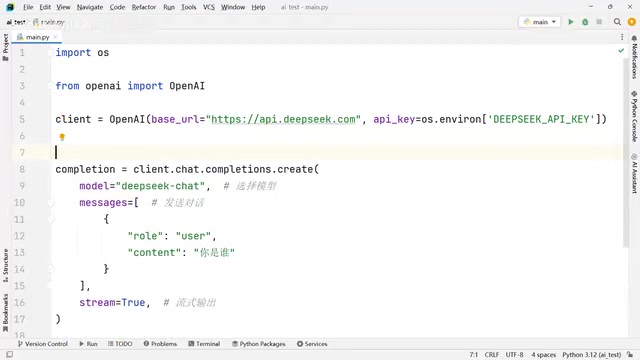Image resolution: width=640 pixels, height=360 pixels.
Task: Open the Run menu
Action: pyautogui.click(x=169, y=7)
